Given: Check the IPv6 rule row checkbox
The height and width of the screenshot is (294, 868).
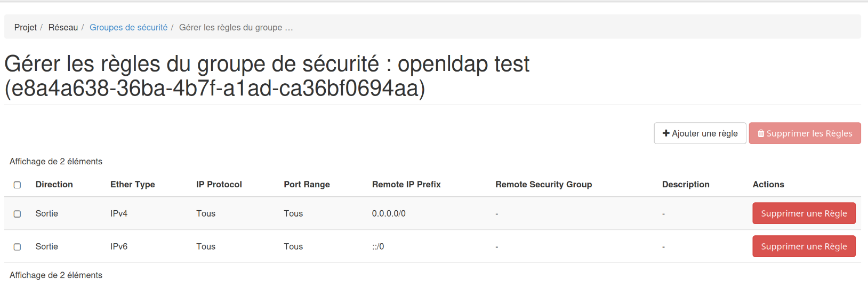Looking at the screenshot, I should pyautogui.click(x=17, y=247).
